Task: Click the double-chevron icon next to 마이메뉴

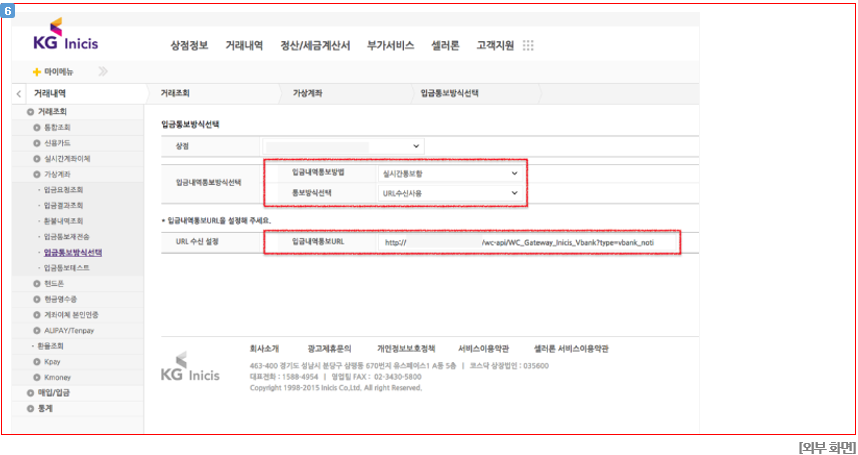Action: tap(103, 72)
